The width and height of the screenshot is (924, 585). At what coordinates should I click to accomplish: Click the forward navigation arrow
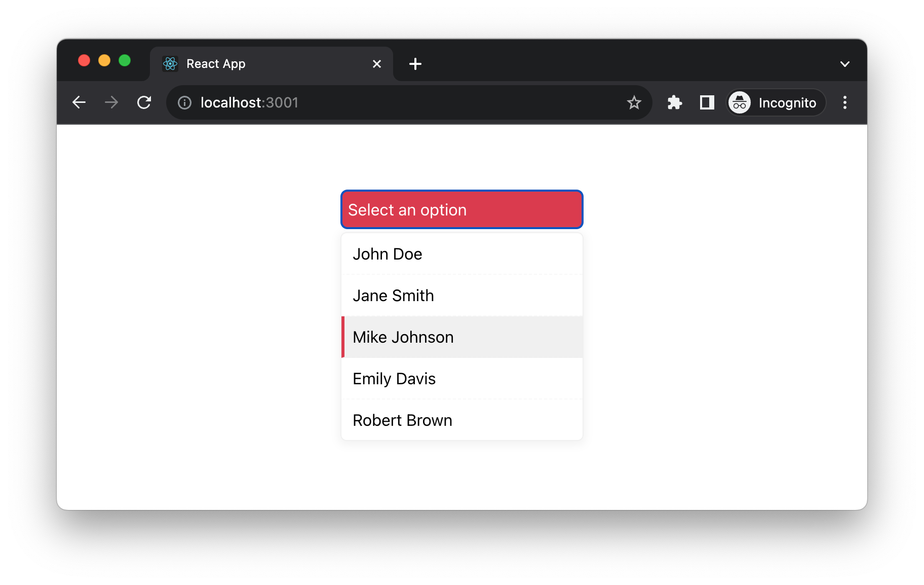111,102
